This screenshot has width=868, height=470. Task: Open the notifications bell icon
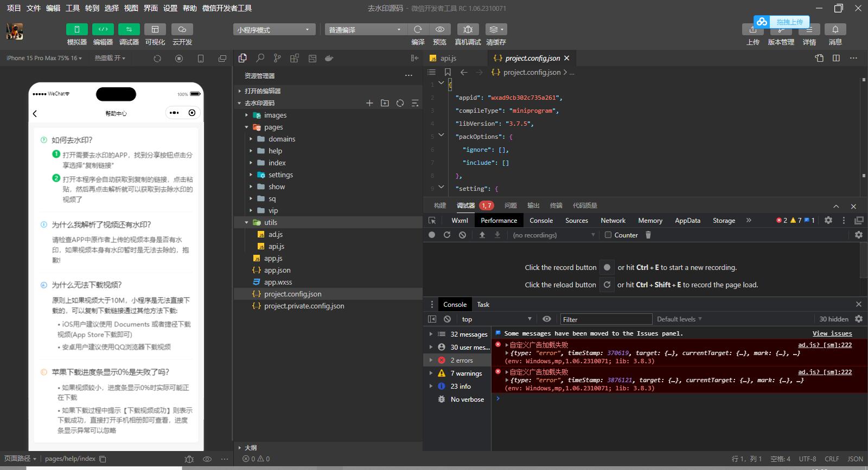(835, 29)
